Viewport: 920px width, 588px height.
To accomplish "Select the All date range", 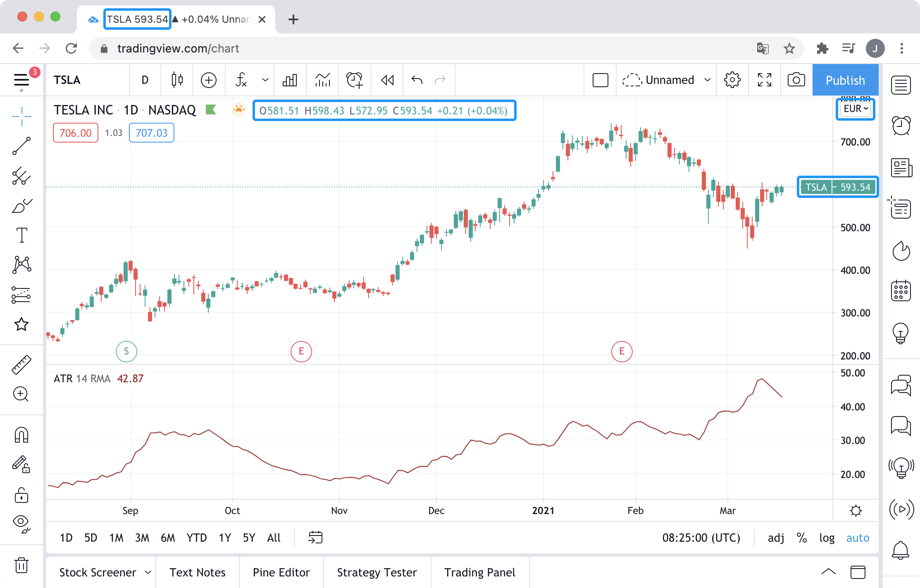I will coord(274,538).
